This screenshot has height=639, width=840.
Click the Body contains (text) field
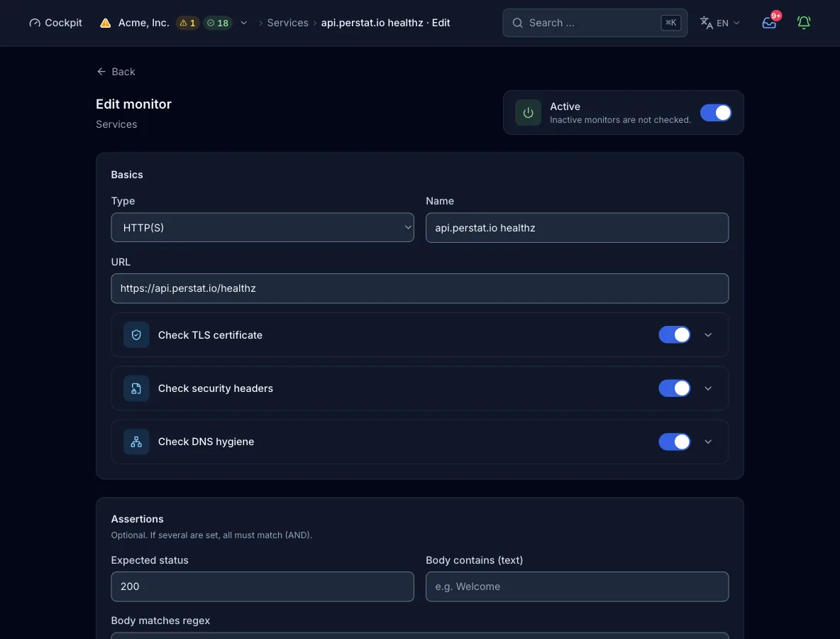coord(577,586)
